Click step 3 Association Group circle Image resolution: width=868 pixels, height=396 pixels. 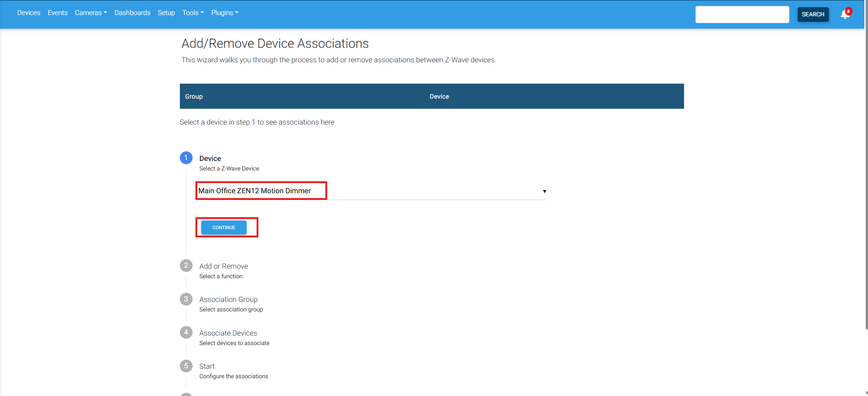(186, 299)
